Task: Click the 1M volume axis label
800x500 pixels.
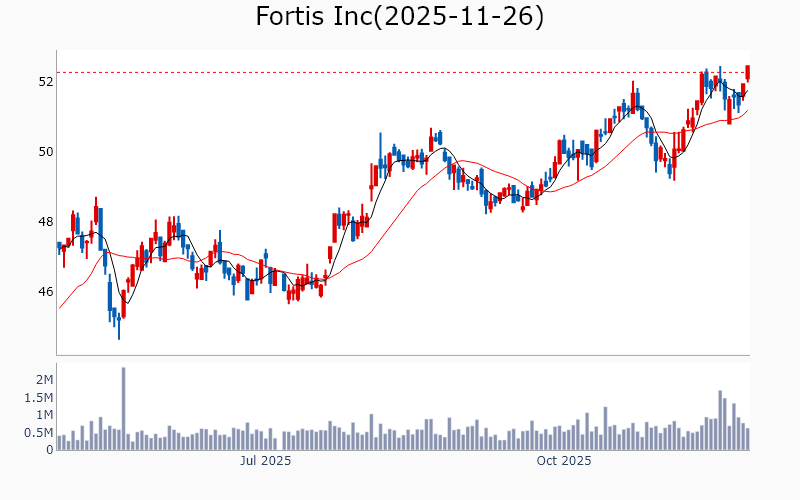Action: pyautogui.click(x=44, y=415)
